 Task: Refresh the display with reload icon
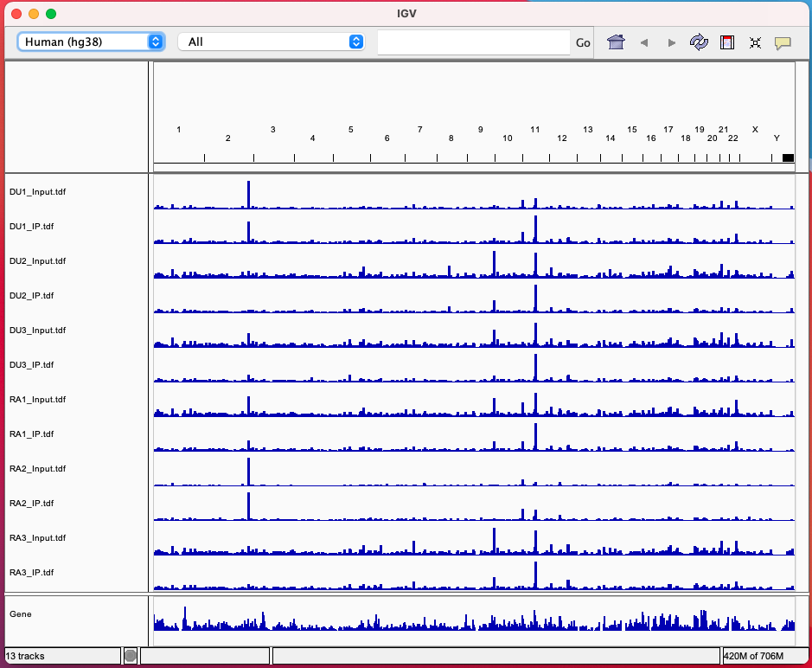[699, 42]
